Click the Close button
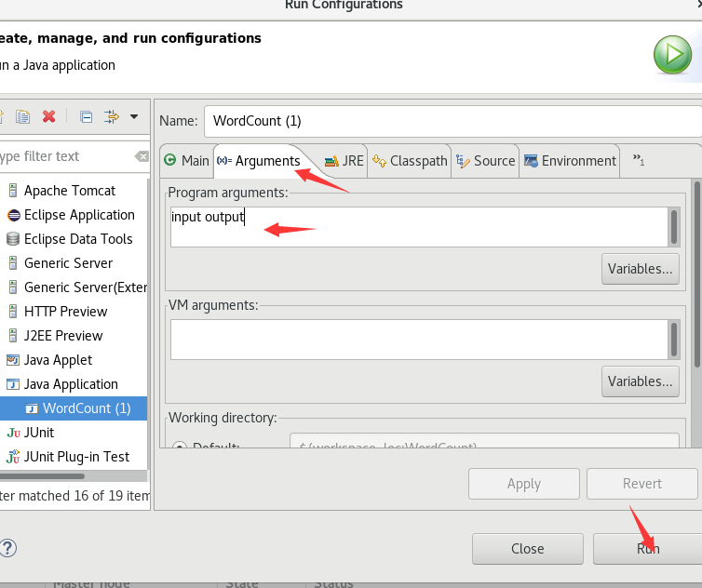Screen dimensions: 702x588 pos(527,549)
